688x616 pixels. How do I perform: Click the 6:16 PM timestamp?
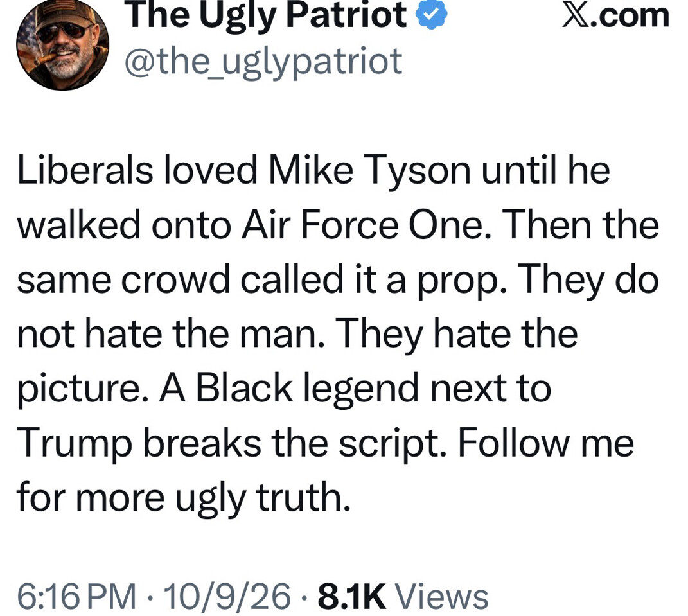tap(77, 596)
